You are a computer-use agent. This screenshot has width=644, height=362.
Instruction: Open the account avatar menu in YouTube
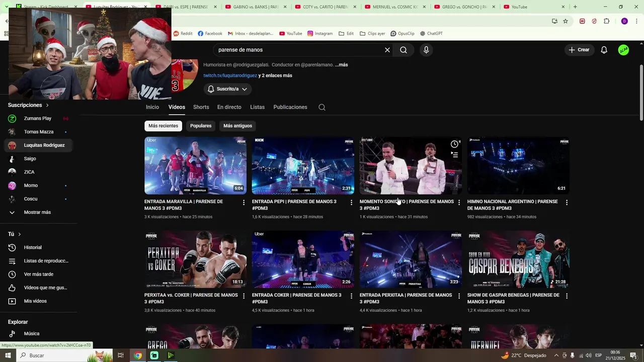tap(623, 50)
